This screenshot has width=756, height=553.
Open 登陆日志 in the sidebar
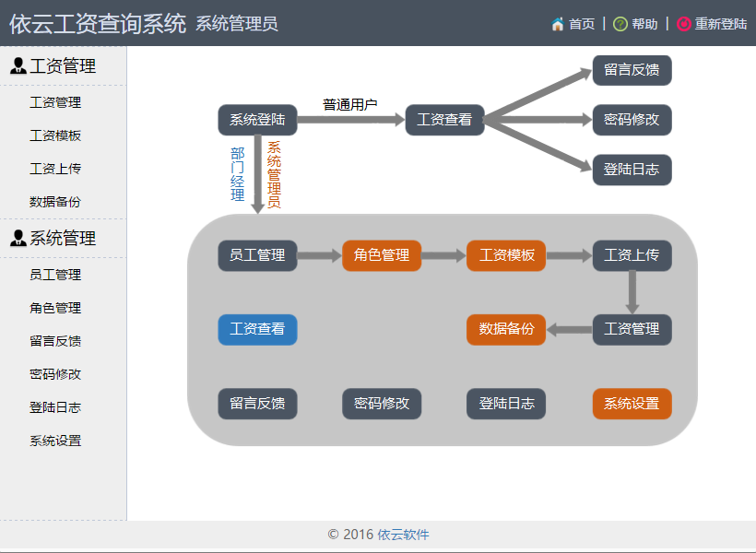click(55, 407)
